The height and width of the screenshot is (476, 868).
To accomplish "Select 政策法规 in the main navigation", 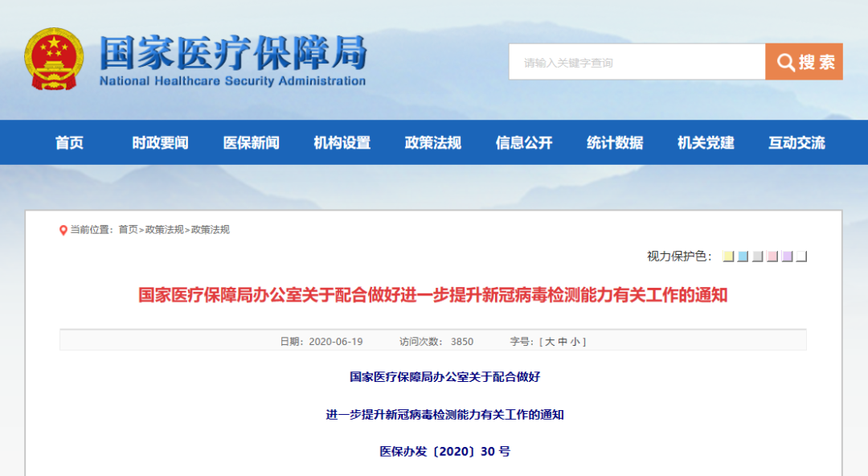I will tap(432, 143).
